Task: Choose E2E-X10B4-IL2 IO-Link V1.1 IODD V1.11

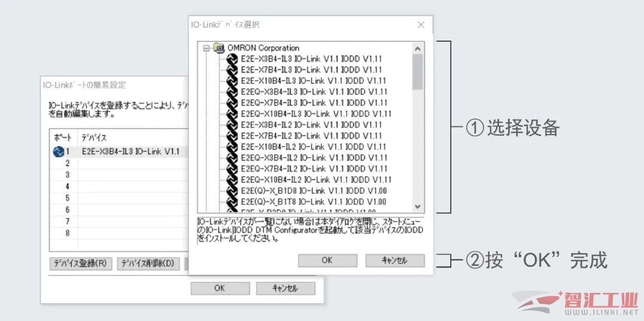Action: (x=314, y=147)
